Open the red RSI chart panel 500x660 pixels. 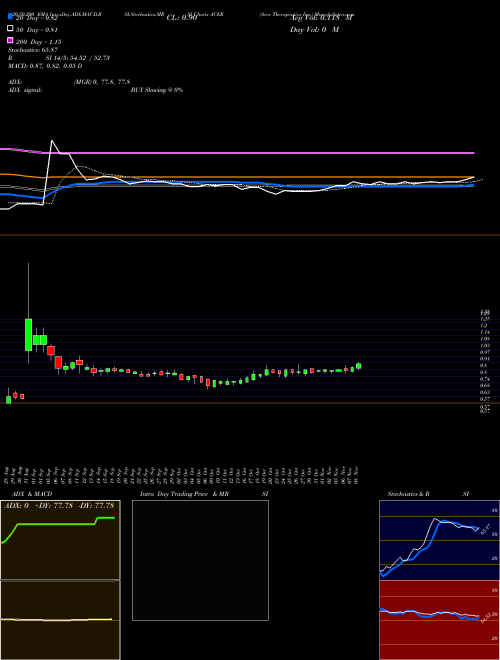tap(439, 620)
